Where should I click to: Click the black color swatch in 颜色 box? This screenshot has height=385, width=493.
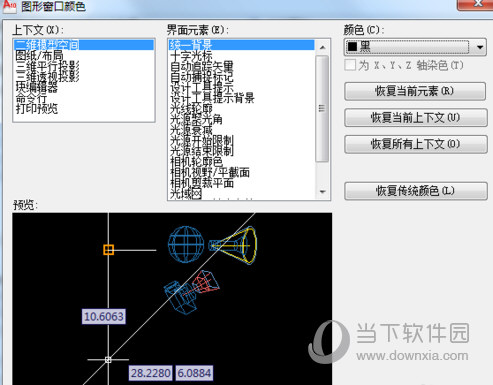point(352,47)
